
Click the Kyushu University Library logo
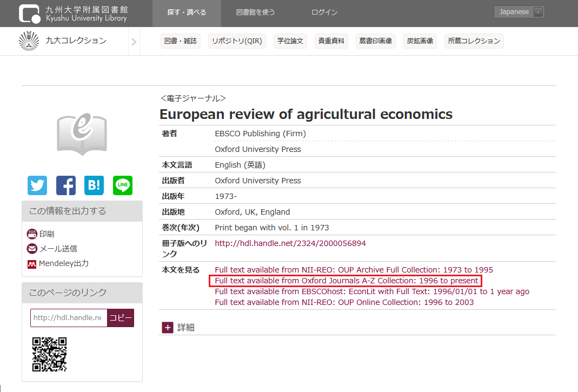coord(73,14)
